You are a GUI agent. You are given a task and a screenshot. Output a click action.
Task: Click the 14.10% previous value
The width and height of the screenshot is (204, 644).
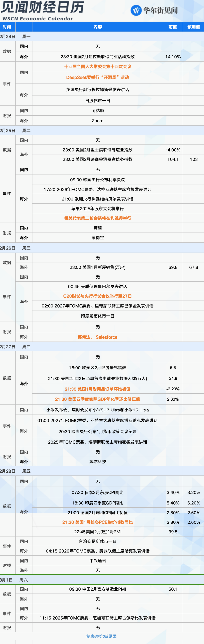[173, 57]
